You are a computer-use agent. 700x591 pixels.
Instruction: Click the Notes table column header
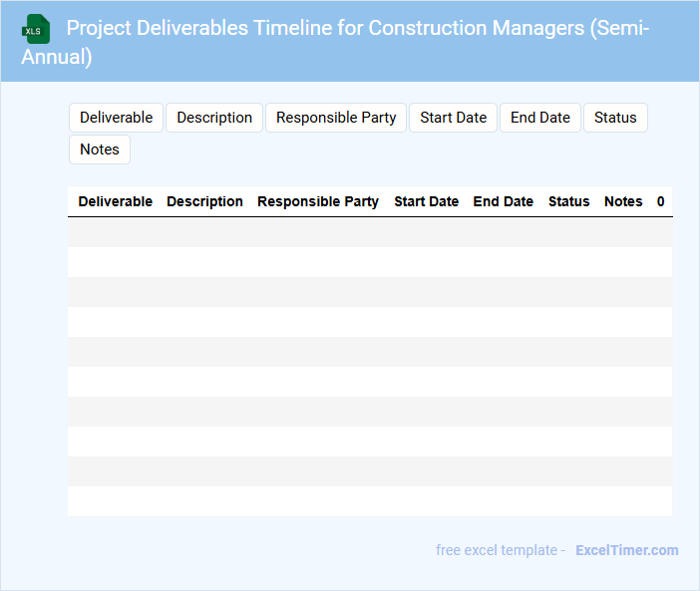click(623, 201)
